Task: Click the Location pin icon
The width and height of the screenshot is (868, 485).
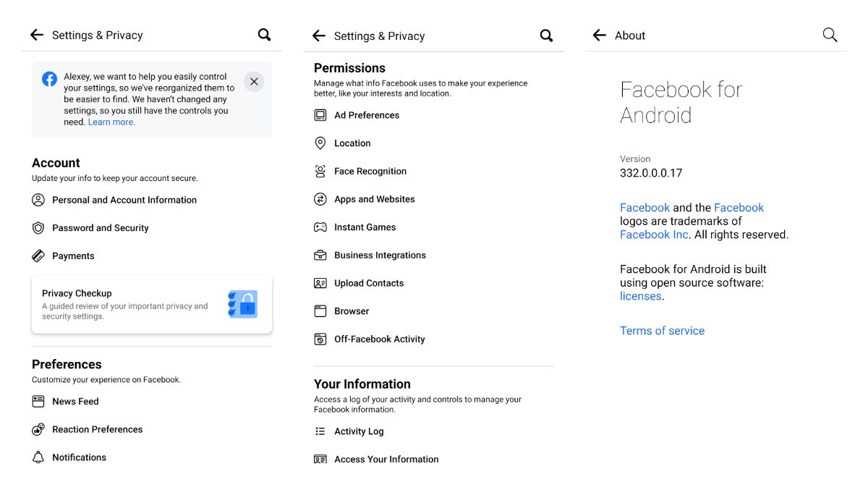Action: (320, 143)
